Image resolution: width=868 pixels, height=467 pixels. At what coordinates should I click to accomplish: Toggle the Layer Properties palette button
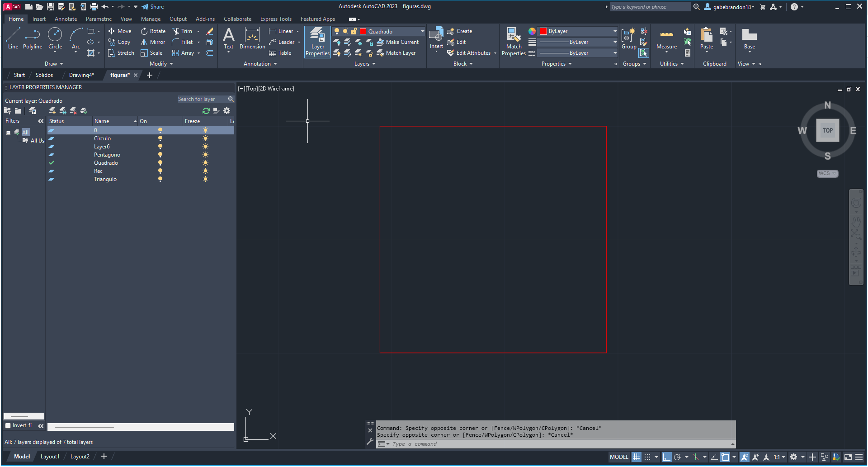pyautogui.click(x=317, y=42)
